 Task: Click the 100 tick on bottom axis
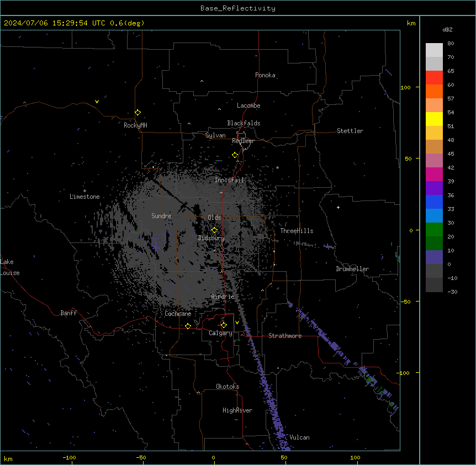[x=355, y=457]
